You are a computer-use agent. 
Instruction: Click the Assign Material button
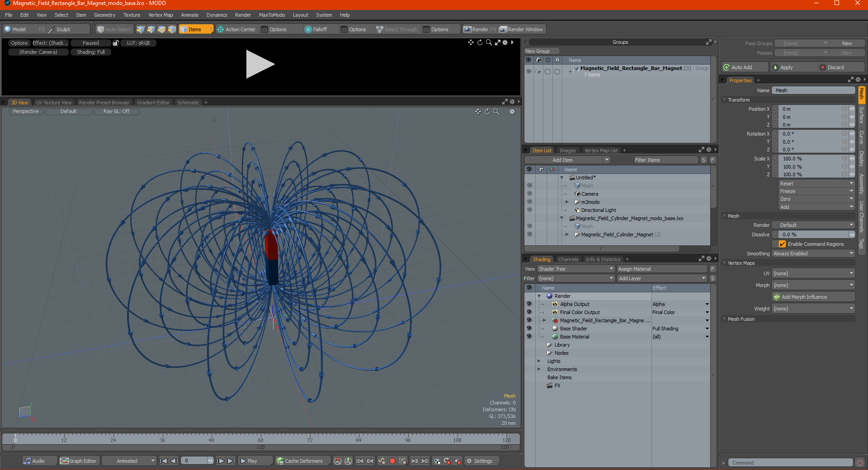(x=662, y=269)
